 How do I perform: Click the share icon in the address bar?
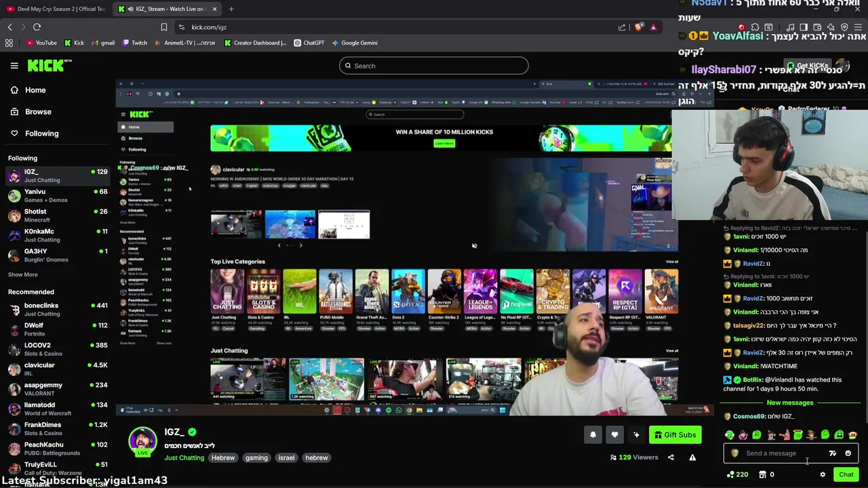[622, 27]
